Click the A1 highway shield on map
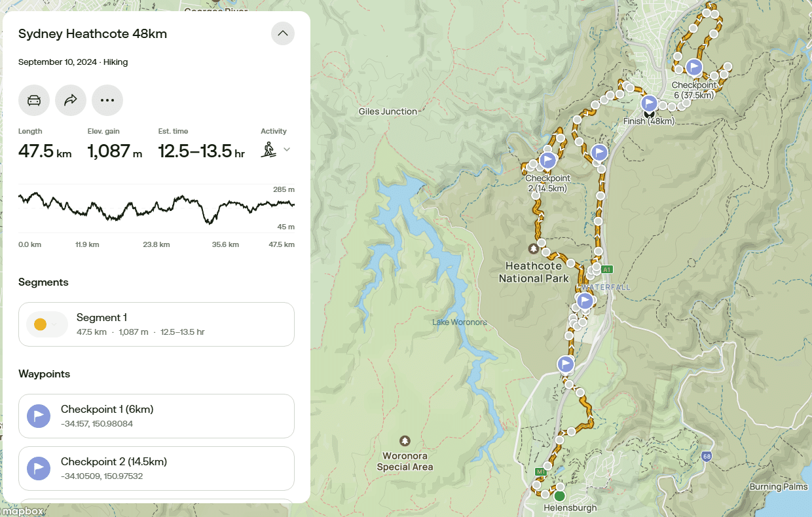Viewport: 812px width, 517px height. (x=607, y=269)
